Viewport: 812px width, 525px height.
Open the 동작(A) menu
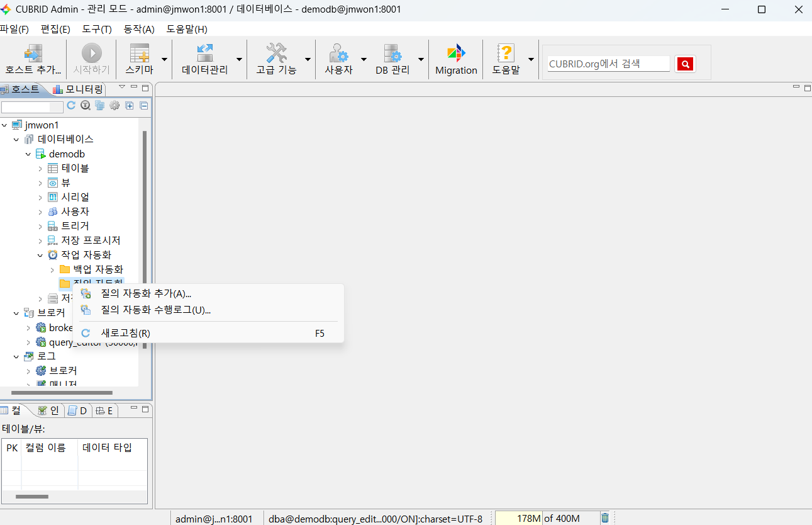(139, 30)
